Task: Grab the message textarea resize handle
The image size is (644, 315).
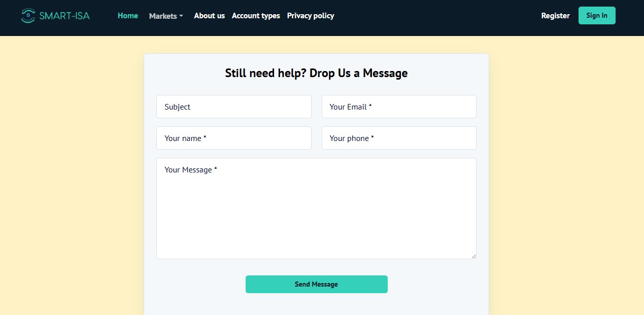Action: tap(473, 256)
